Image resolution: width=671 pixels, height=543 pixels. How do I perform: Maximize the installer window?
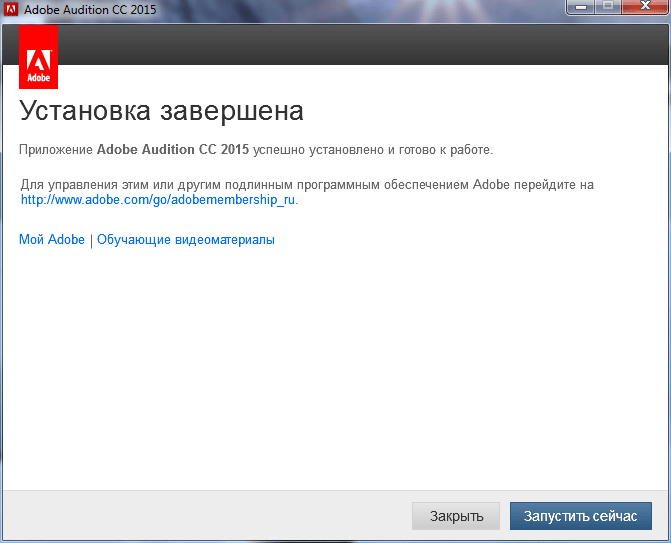pos(608,6)
